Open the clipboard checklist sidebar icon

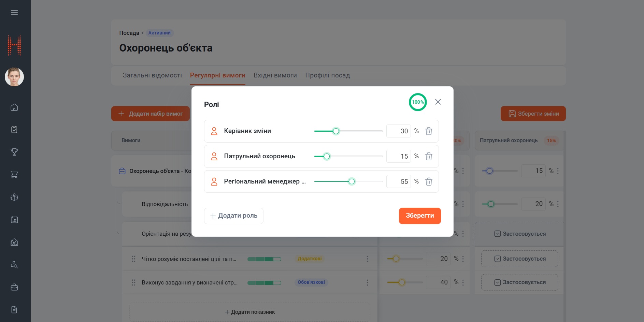14,130
